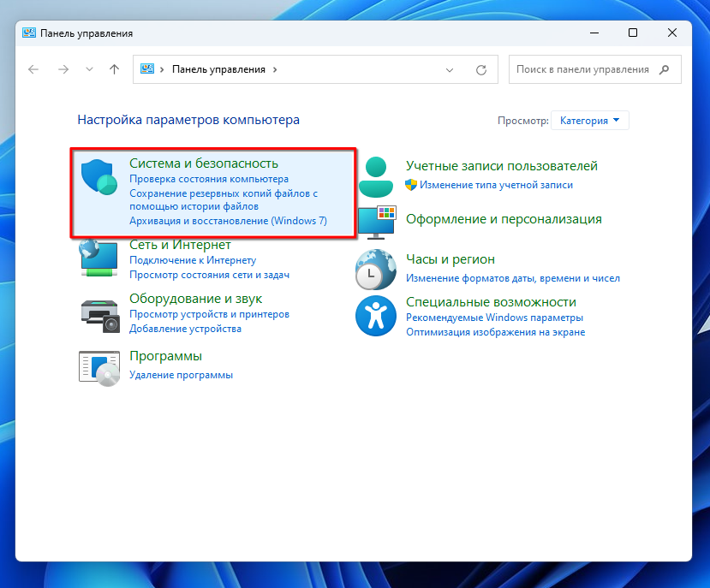
Task: Expand chevron after Панель управления breadcrumb
Action: coord(275,69)
